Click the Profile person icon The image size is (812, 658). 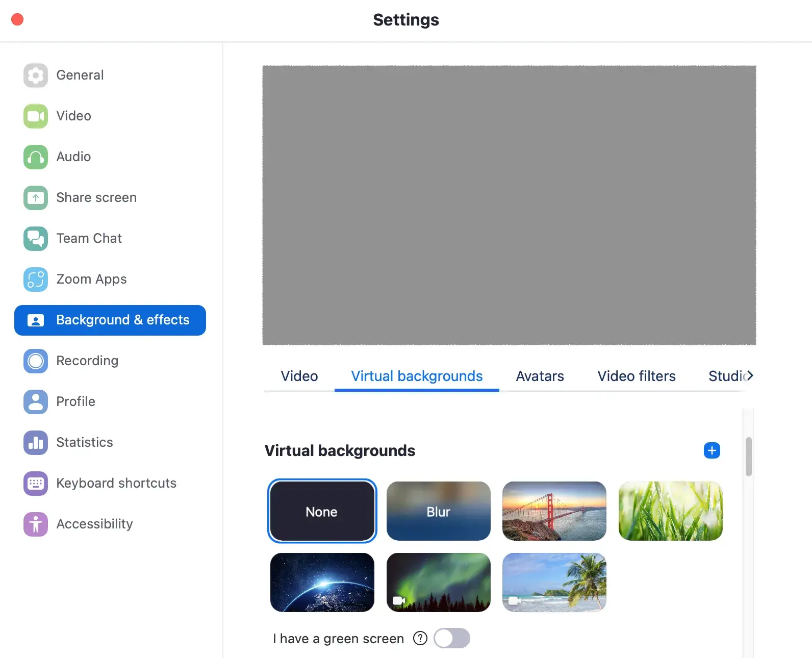(36, 402)
